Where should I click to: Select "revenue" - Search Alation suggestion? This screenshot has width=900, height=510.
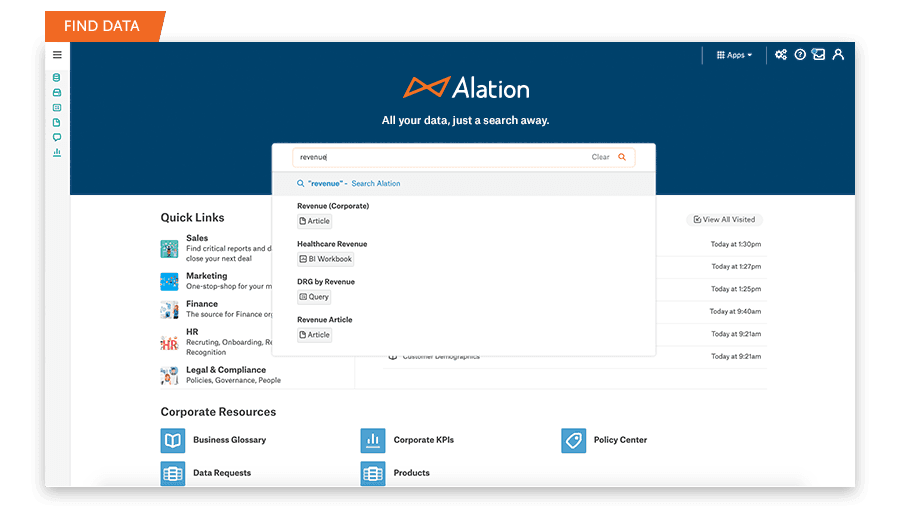[x=464, y=184]
